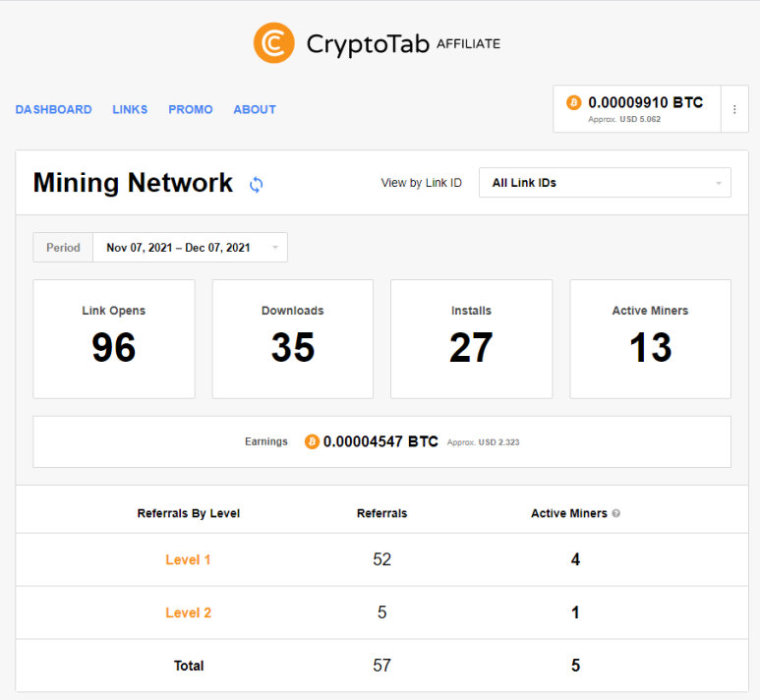Screen dimensions: 760x700
Task: Select the Link Opens 96 card
Action: click(x=114, y=339)
